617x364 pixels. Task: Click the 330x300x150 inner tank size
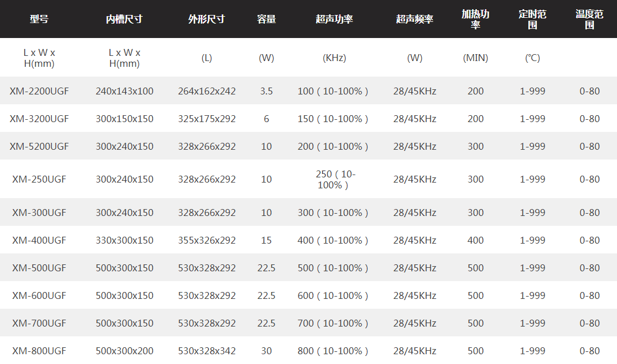pos(124,240)
